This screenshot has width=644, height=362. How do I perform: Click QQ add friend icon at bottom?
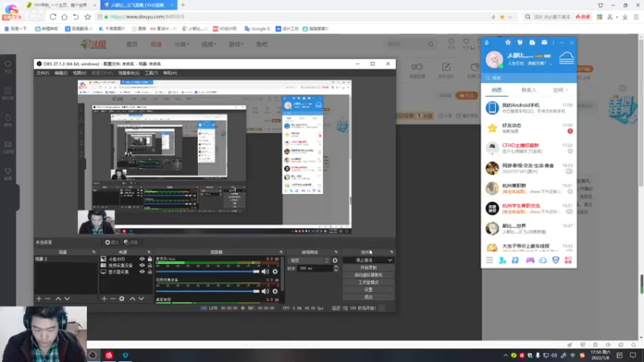coord(502,260)
